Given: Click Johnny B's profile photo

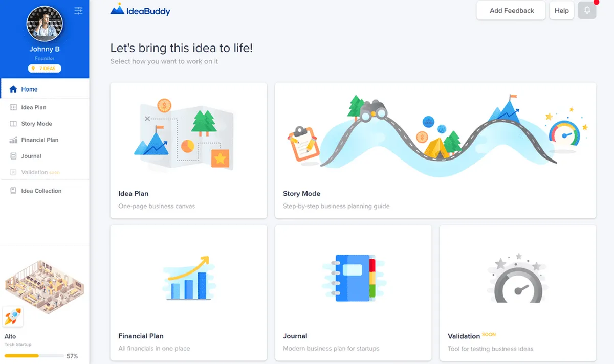Looking at the screenshot, I should tap(45, 24).
